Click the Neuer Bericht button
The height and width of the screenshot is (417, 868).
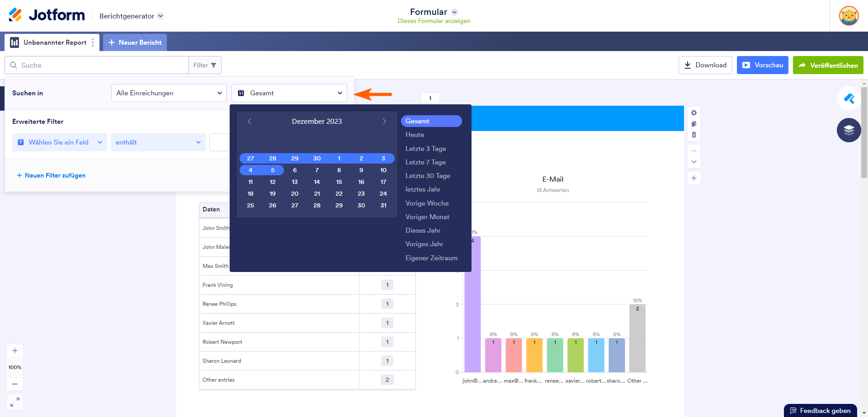click(x=135, y=42)
